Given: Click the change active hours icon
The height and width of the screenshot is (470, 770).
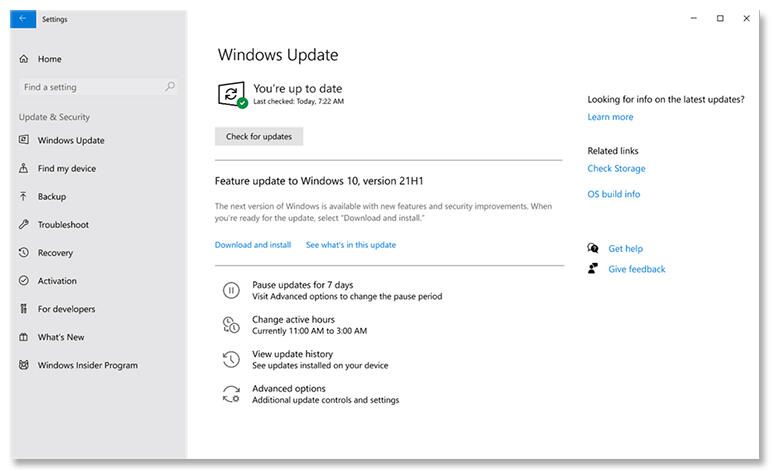Looking at the screenshot, I should click(231, 325).
